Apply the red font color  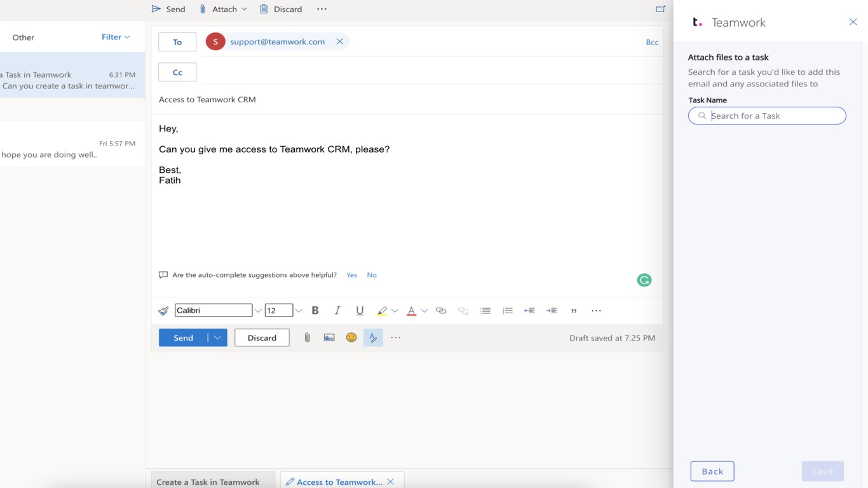pos(411,311)
